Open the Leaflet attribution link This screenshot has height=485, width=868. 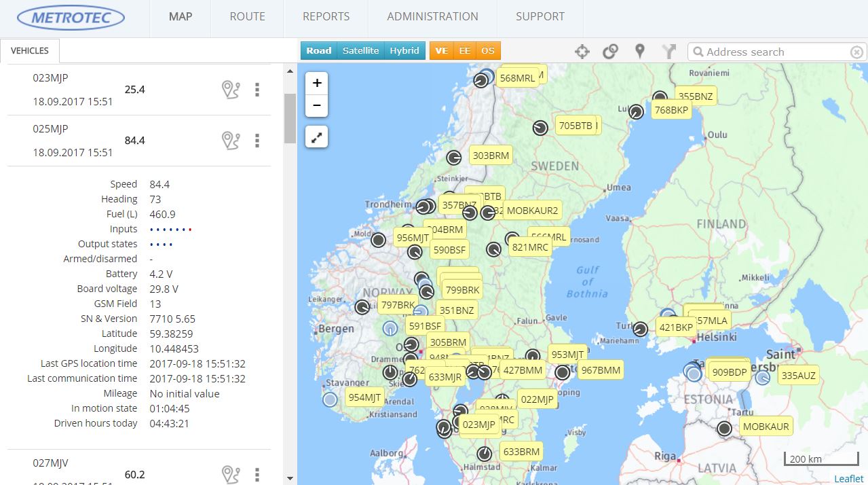848,479
